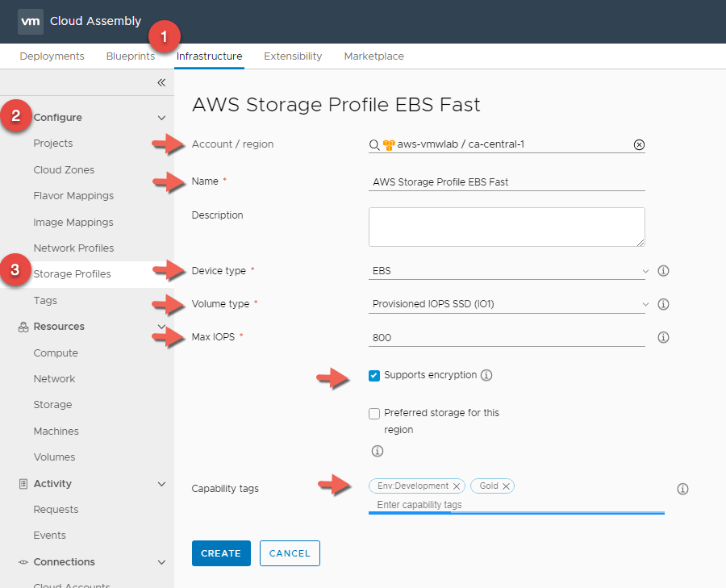Click the VMware logo in header
This screenshot has width=726, height=588.
31,22
